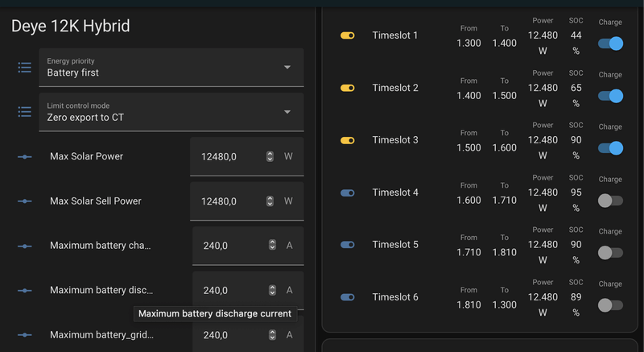Click the Max Solar Sell Power stepper arrows

tap(270, 201)
